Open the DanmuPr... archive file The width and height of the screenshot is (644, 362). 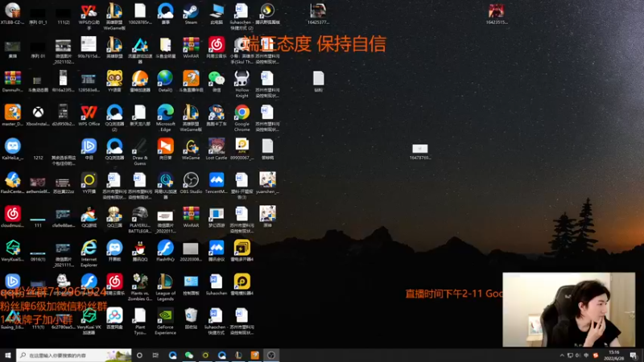click(x=13, y=81)
